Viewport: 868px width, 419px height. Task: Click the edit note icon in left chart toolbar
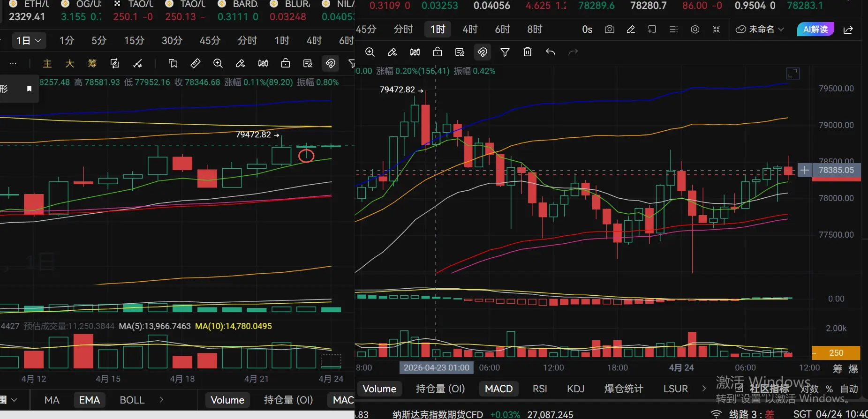click(308, 63)
